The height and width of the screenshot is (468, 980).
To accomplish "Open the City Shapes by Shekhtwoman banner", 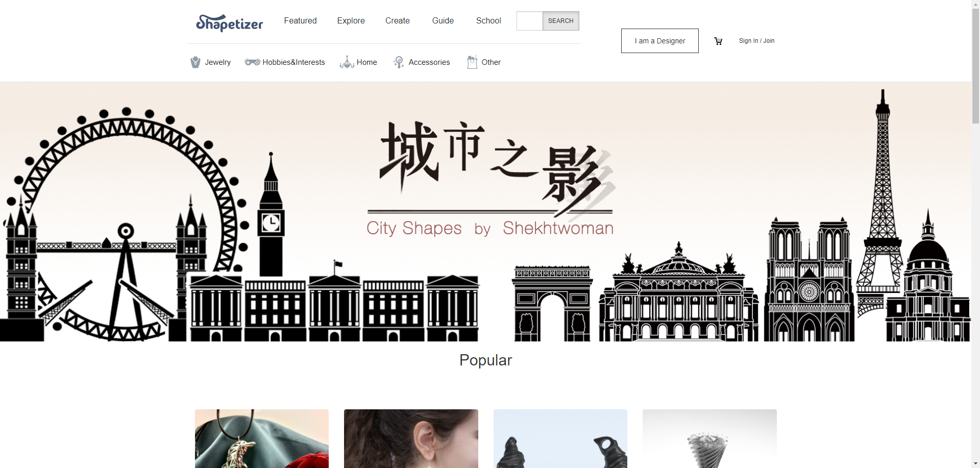I will coord(485,212).
